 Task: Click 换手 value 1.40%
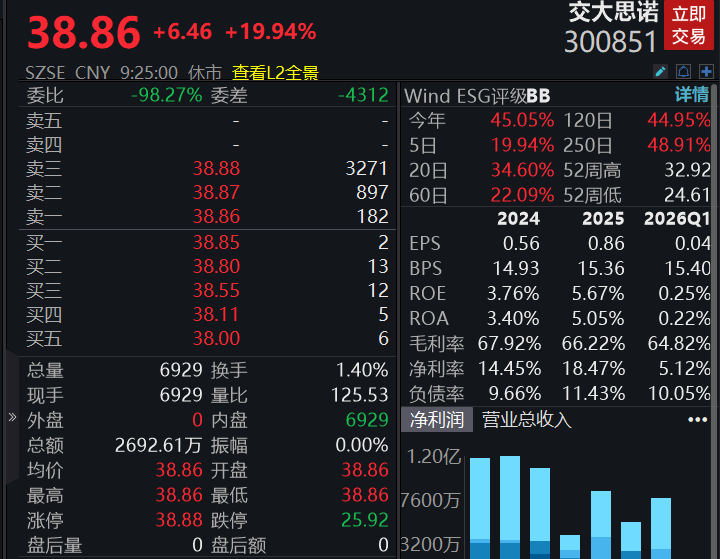(x=362, y=370)
